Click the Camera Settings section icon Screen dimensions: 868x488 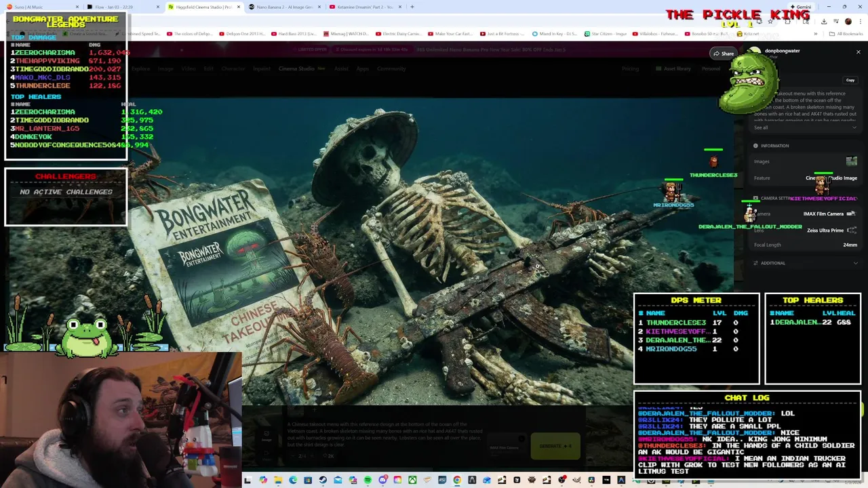755,198
